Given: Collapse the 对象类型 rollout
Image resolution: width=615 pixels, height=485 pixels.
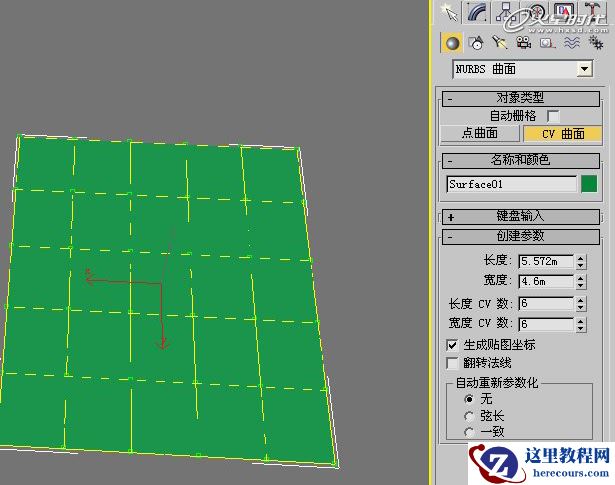Looking at the screenshot, I should coord(520,98).
